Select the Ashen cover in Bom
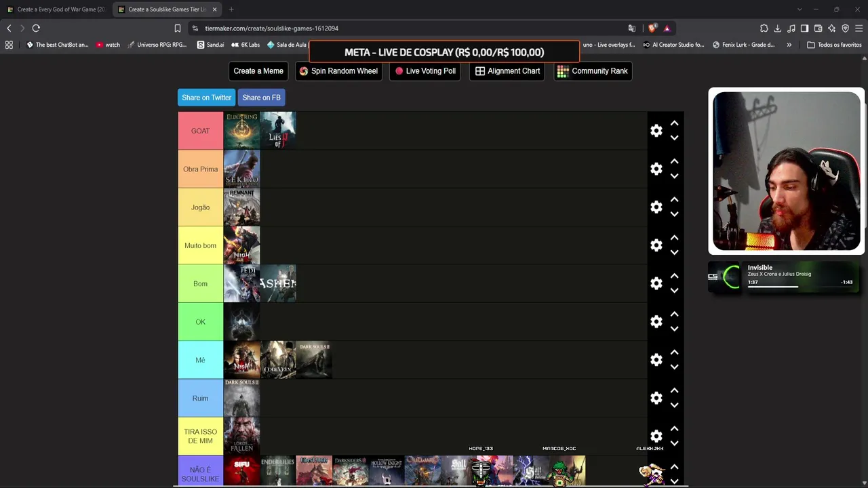This screenshot has height=488, width=868. click(278, 283)
